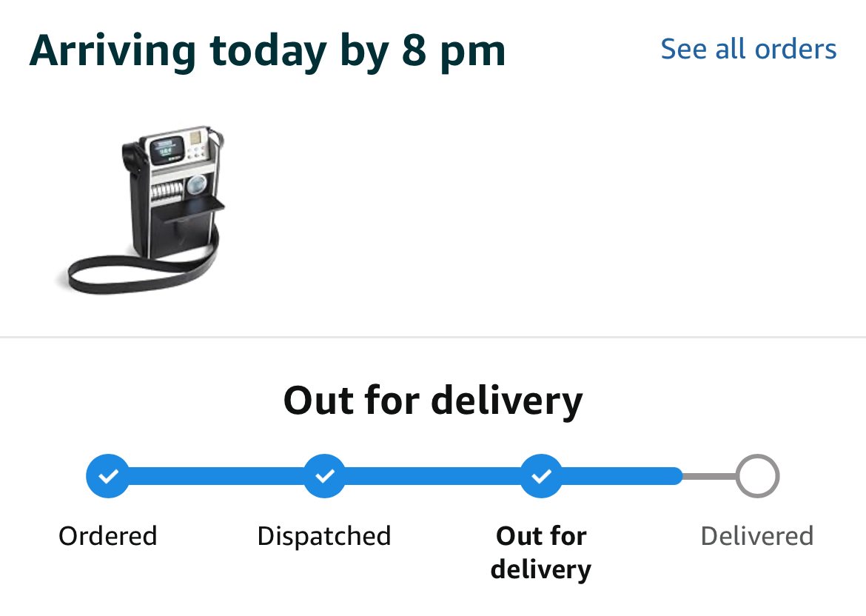This screenshot has width=866, height=616.
Task: Click the large Out for delivery status heading
Action: pos(433,401)
